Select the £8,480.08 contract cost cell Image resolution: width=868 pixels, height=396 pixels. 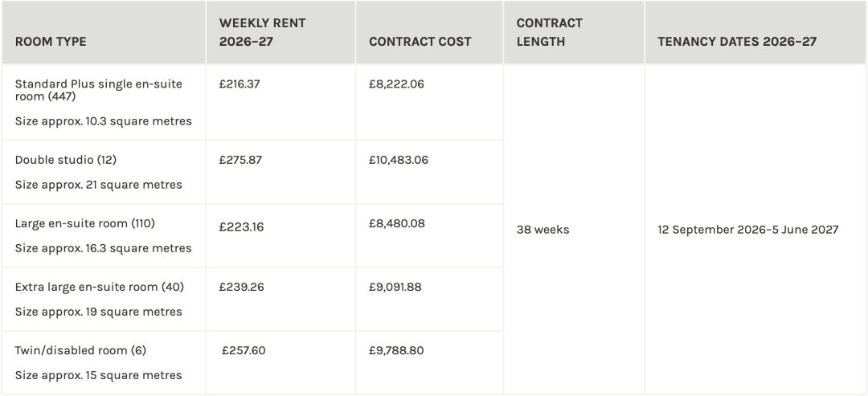(x=396, y=227)
